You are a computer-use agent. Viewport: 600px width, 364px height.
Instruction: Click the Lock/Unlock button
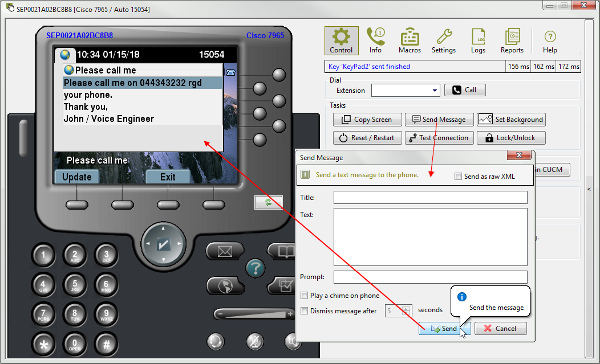pyautogui.click(x=511, y=138)
